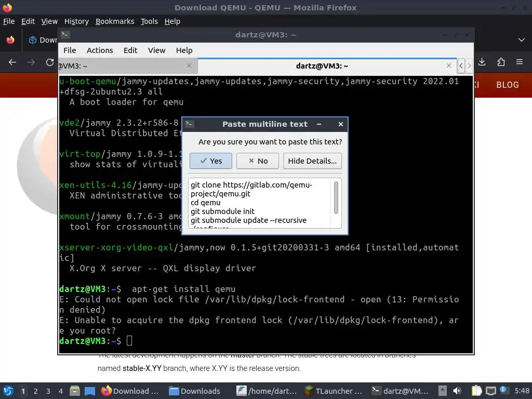Open Firefox extensions puzzle icon
This screenshot has width=532, height=399.
(501, 62)
